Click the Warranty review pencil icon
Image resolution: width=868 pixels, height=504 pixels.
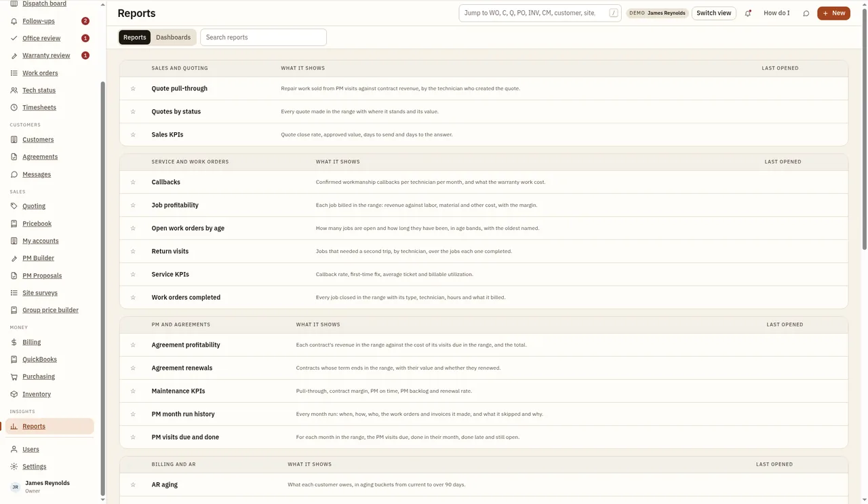14,56
